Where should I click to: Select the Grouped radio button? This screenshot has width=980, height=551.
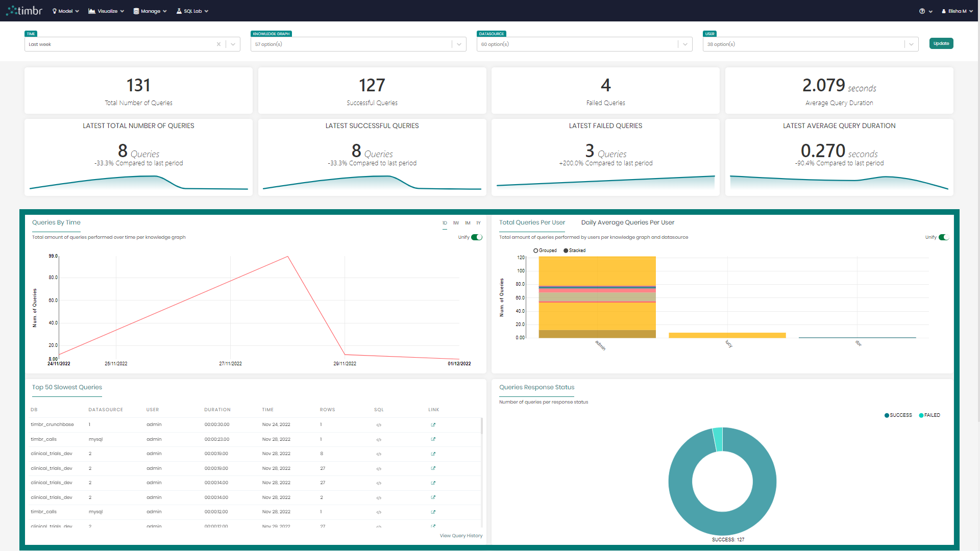(x=535, y=251)
